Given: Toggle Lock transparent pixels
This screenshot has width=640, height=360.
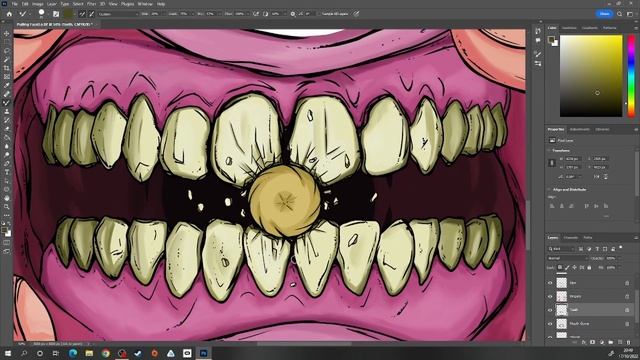Looking at the screenshot, I should pyautogui.click(x=560, y=267).
